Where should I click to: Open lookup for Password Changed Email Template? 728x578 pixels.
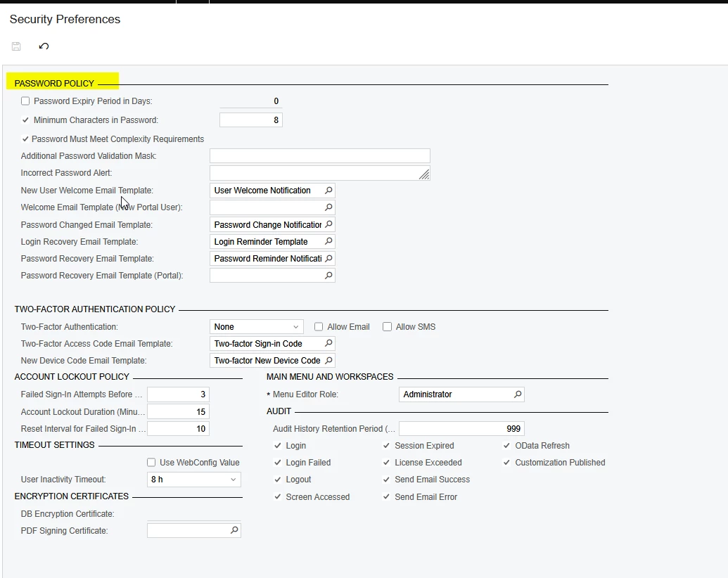[328, 225]
